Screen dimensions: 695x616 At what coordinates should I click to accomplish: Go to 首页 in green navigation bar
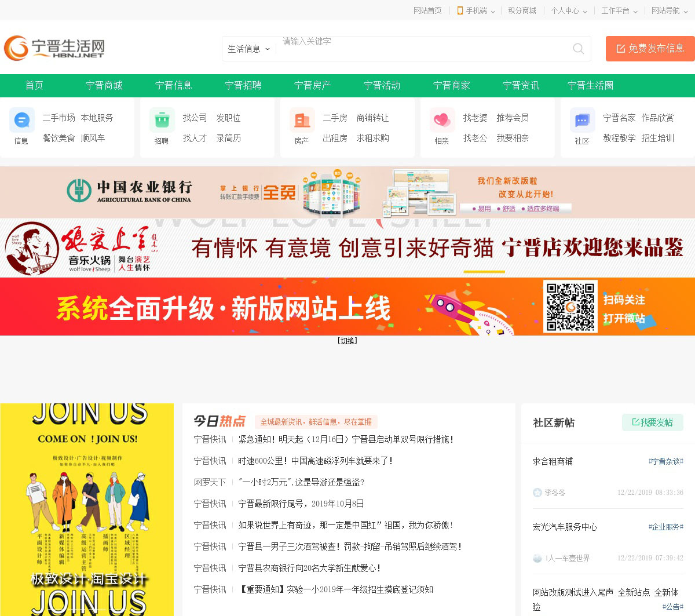click(x=34, y=85)
